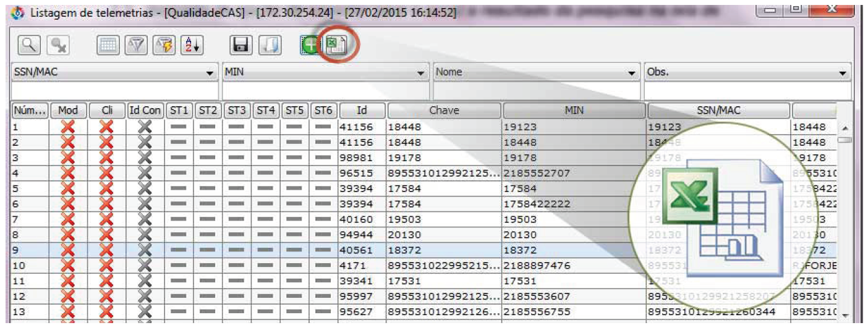Click the ST3 dash indicator in row 11

click(236, 281)
